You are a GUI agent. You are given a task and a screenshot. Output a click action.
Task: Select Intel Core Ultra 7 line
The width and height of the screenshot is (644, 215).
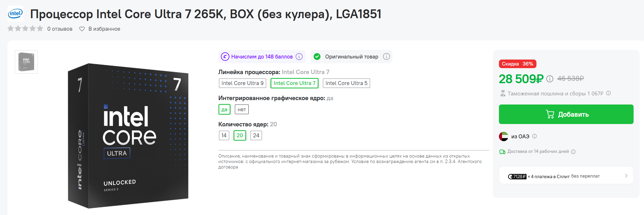[x=295, y=83]
